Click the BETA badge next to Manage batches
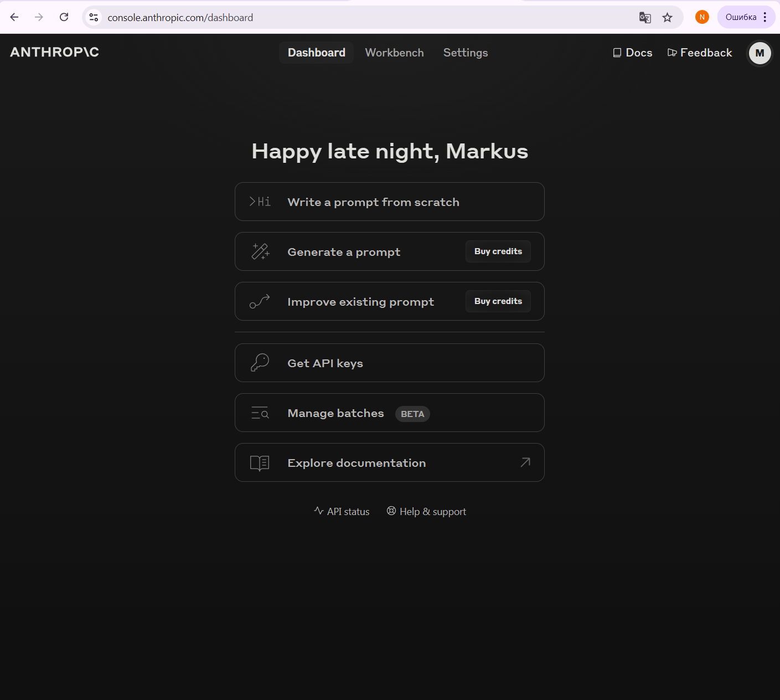 pyautogui.click(x=412, y=414)
